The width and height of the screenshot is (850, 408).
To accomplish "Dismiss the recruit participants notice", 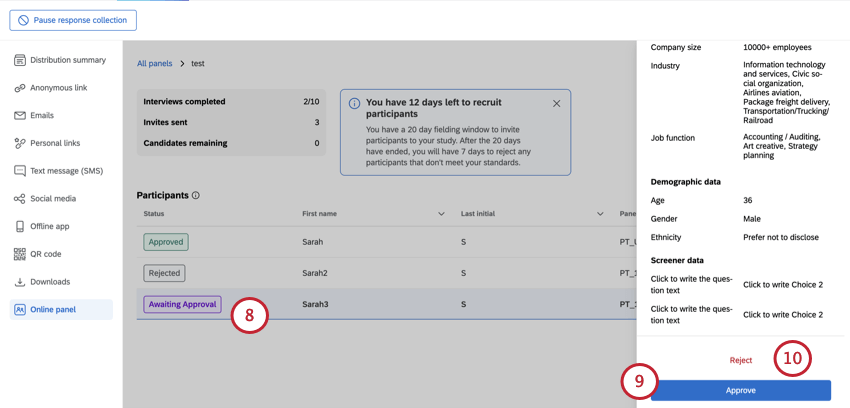I will tap(557, 103).
